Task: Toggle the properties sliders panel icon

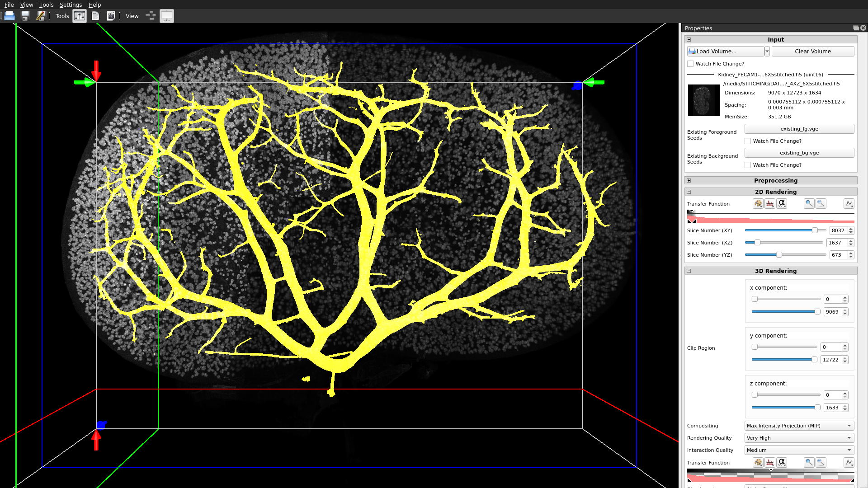Action: pos(80,16)
